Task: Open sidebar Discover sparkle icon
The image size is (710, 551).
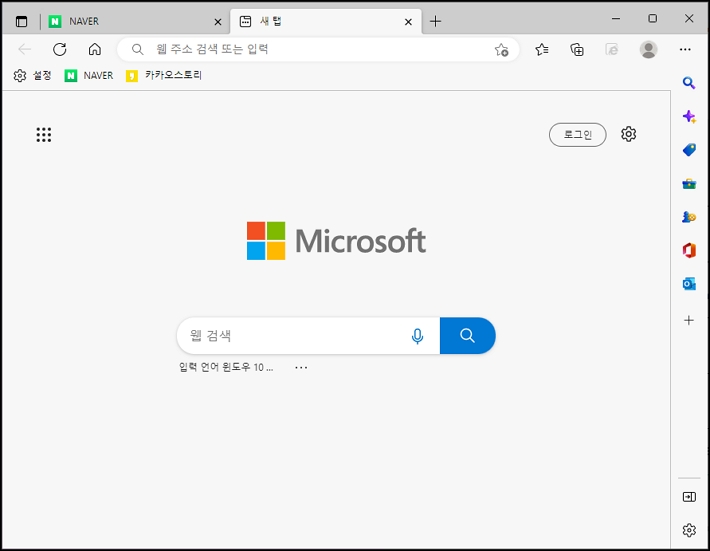Action: [x=689, y=116]
